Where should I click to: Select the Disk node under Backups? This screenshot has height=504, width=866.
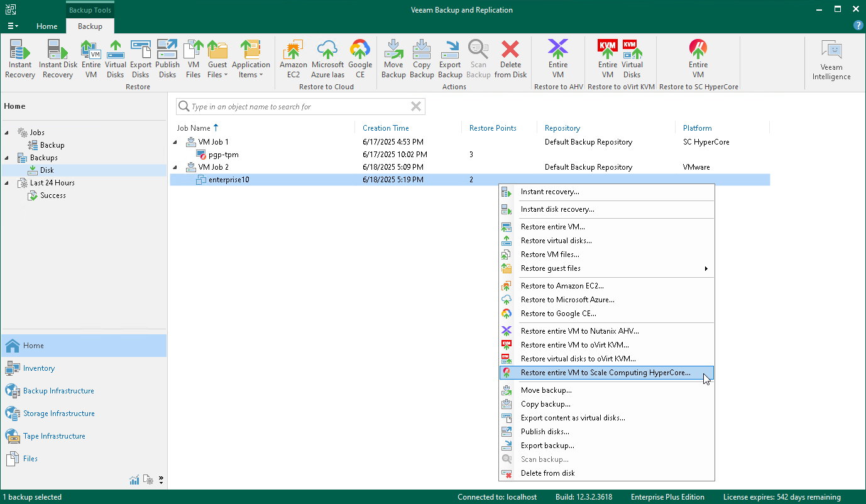click(47, 170)
